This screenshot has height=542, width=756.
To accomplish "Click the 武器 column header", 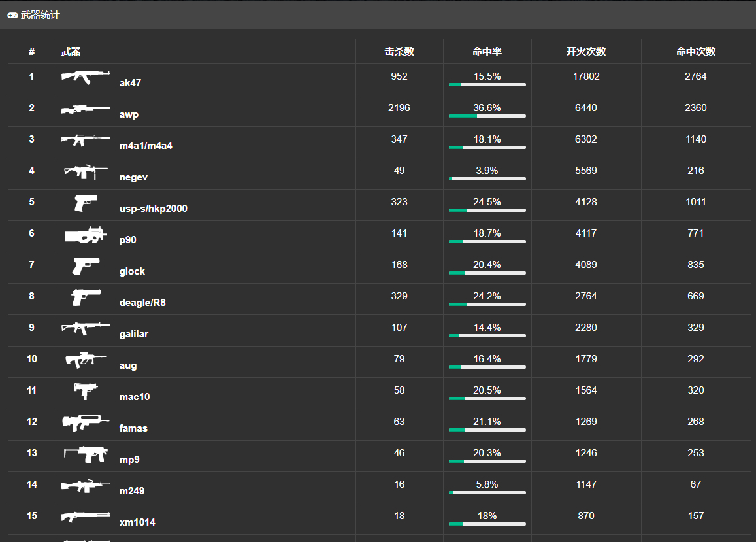I will [71, 52].
